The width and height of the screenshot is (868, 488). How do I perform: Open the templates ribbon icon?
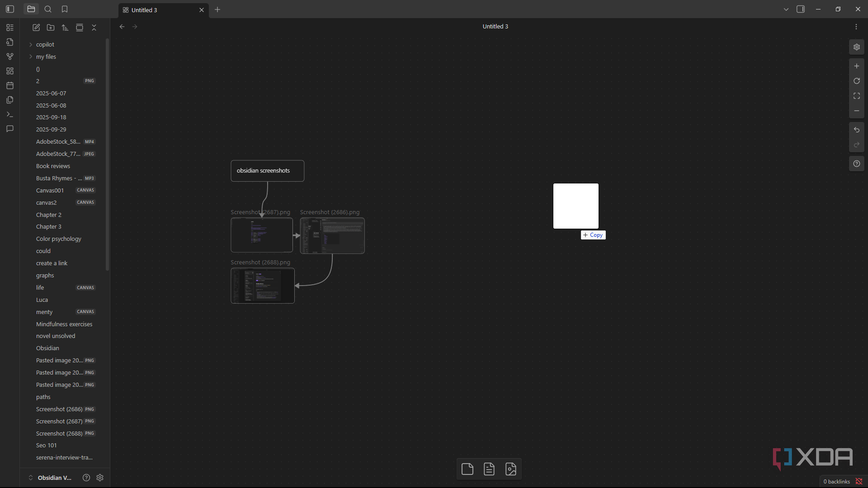tap(10, 100)
